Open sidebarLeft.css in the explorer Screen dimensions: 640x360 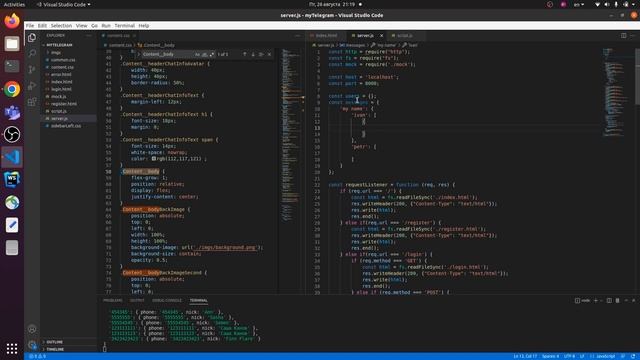66,126
